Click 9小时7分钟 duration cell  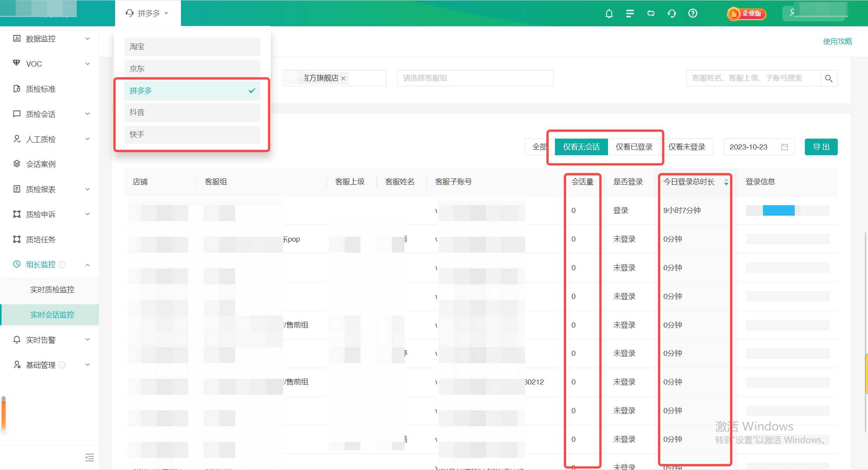tap(682, 211)
